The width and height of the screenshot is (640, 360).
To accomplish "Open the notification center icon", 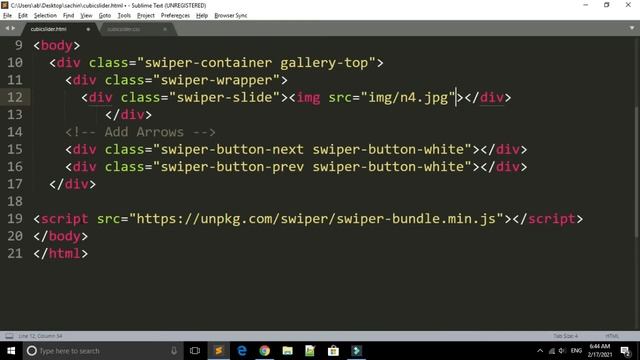I will [x=625, y=351].
